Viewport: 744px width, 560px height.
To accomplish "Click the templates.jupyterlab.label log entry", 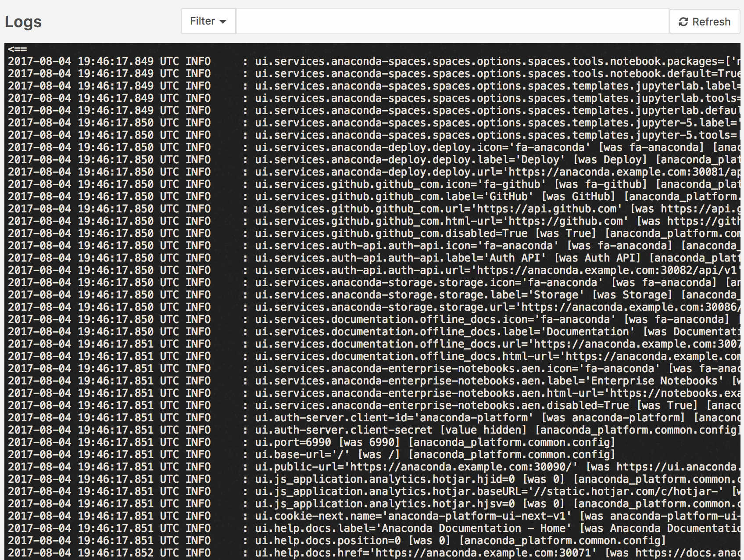I will (374, 86).
